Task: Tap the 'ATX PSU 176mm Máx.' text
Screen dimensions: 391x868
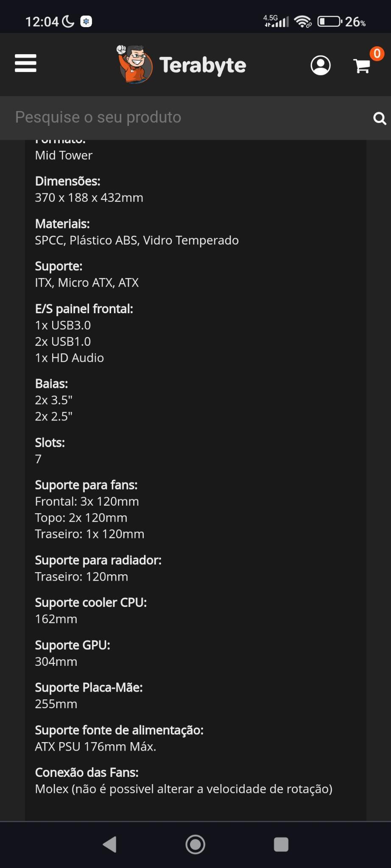Action: (x=95, y=746)
